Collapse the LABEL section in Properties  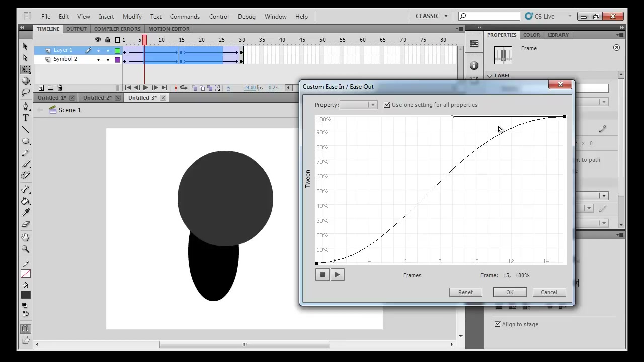click(x=490, y=75)
